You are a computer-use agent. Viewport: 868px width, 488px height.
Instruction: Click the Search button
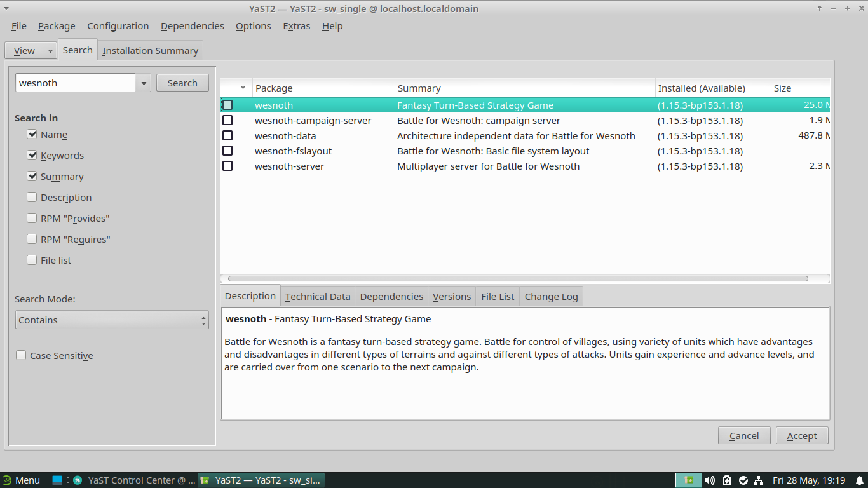[182, 83]
